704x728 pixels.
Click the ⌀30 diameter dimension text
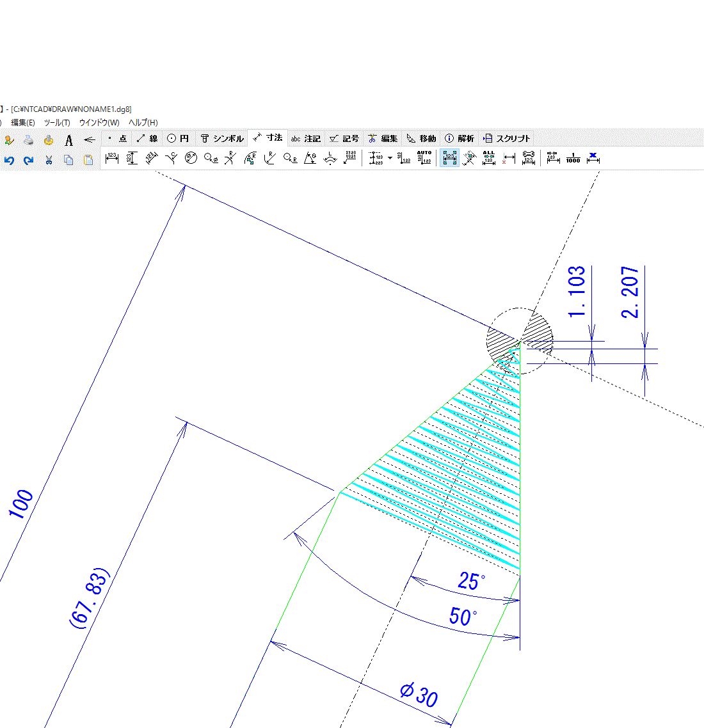pyautogui.click(x=419, y=695)
